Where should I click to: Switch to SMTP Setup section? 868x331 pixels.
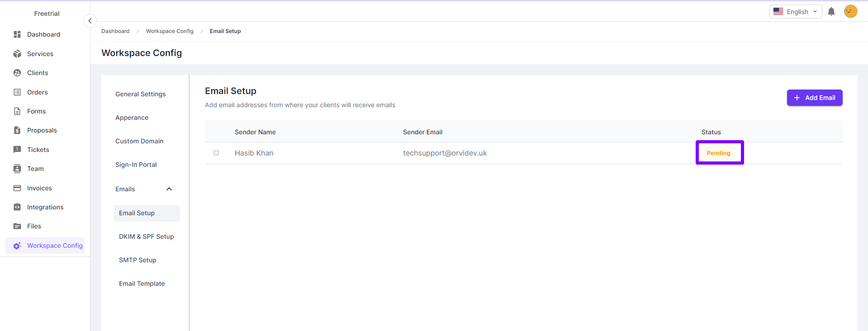pyautogui.click(x=138, y=260)
